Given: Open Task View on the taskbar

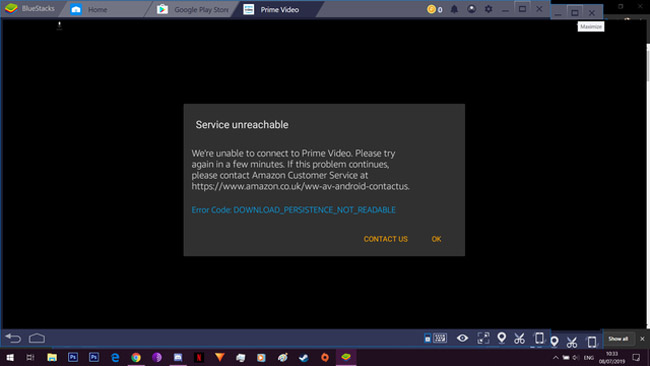Looking at the screenshot, I should point(30,357).
